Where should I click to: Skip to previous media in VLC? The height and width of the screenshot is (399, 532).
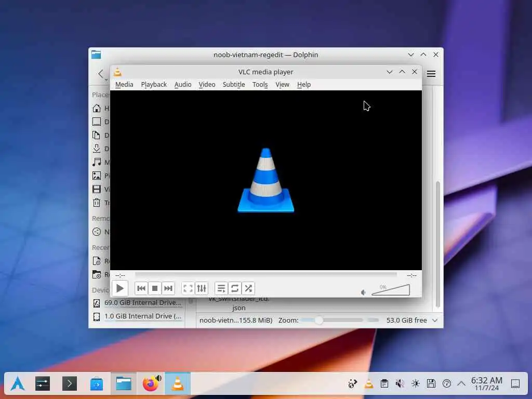141,288
